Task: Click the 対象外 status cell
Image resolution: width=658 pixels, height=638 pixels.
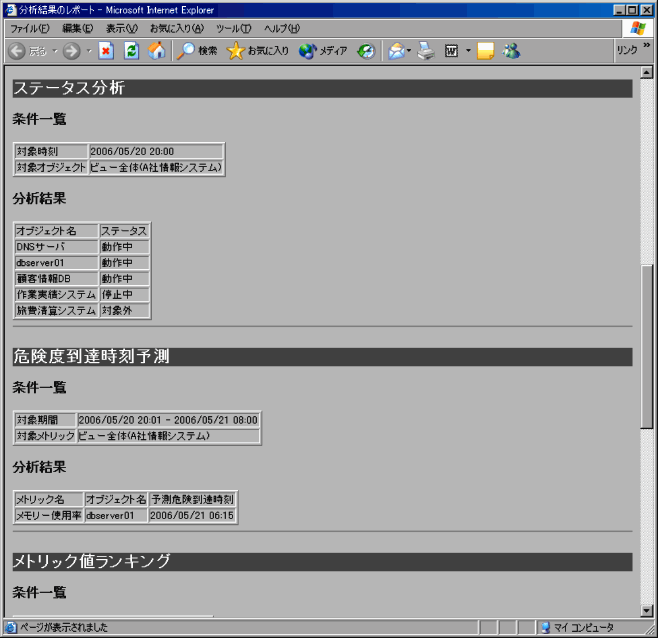Action: [125, 311]
